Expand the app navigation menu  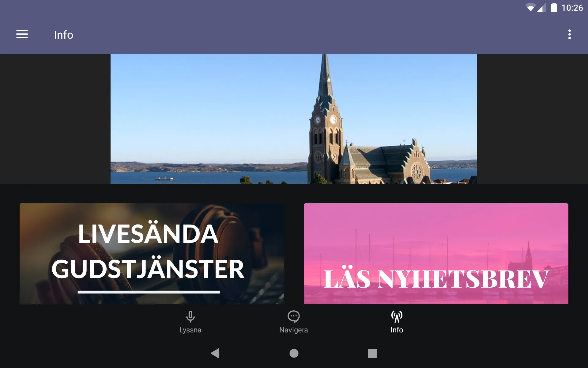coord(21,34)
